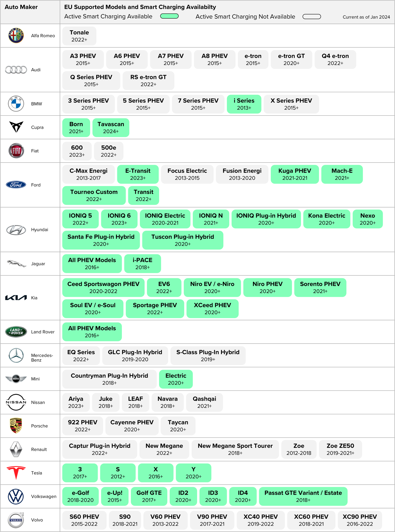The height and width of the screenshot is (532, 395).
Task: Click the green Smart Charging Available swatch
Action: pyautogui.click(x=169, y=16)
